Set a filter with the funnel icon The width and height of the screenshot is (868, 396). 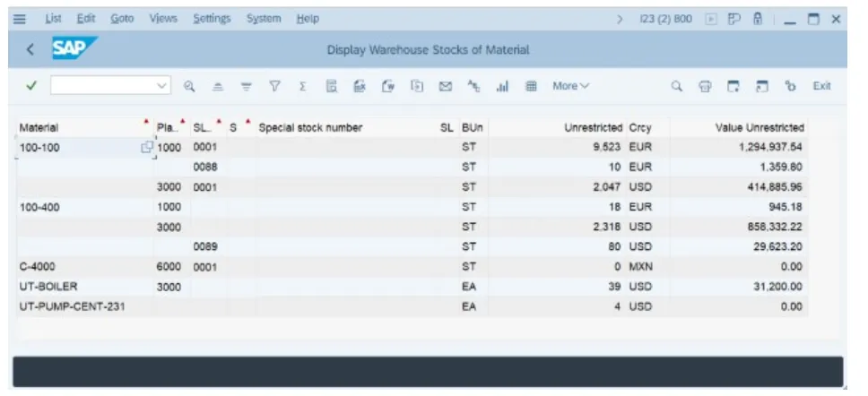(x=274, y=86)
